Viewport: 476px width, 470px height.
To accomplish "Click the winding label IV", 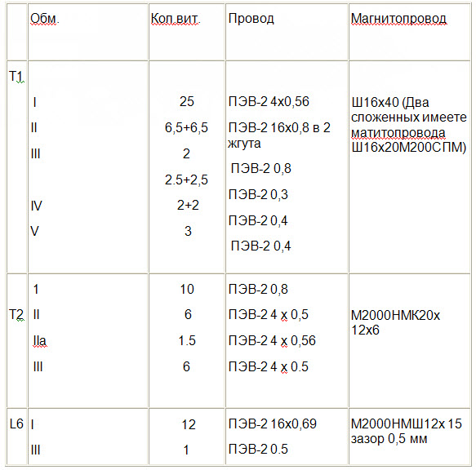I will click(x=36, y=206).
